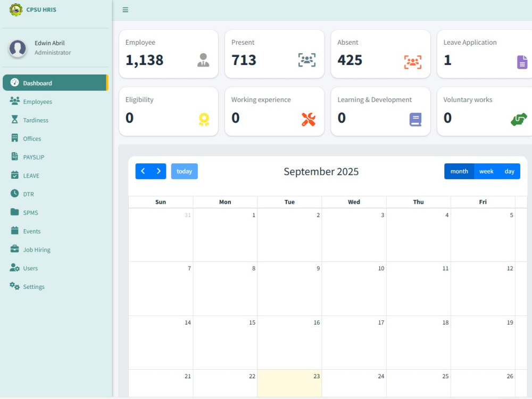The width and height of the screenshot is (532, 399).
Task: Toggle the sidebar hamburger menu
Action: [x=125, y=10]
